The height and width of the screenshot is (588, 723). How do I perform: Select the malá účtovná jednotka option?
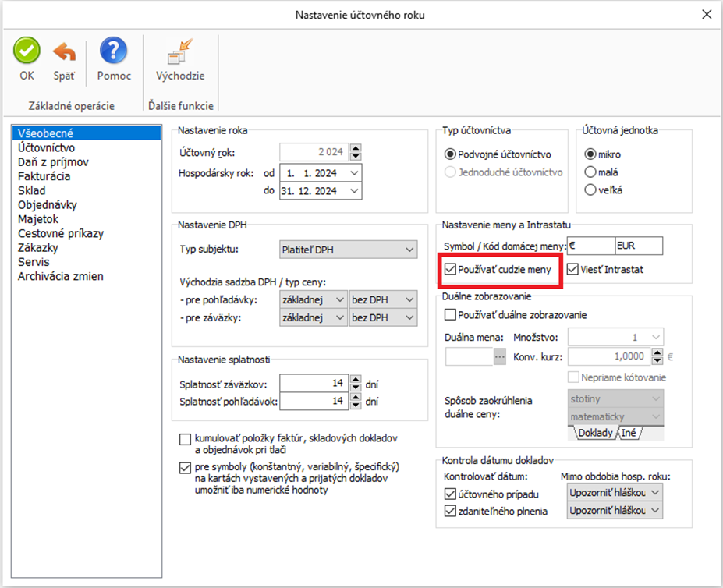click(590, 172)
